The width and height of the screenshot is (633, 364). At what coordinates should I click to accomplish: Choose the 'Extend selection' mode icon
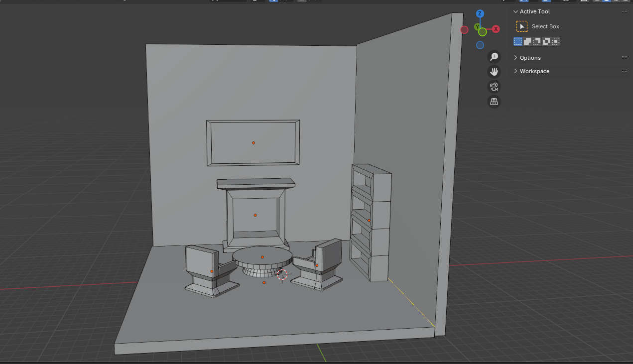pyautogui.click(x=527, y=41)
